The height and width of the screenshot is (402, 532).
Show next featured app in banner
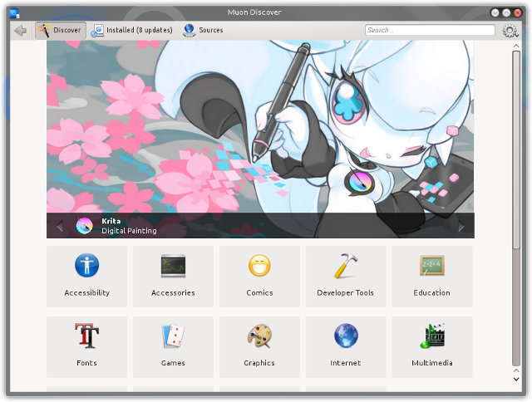(x=461, y=227)
